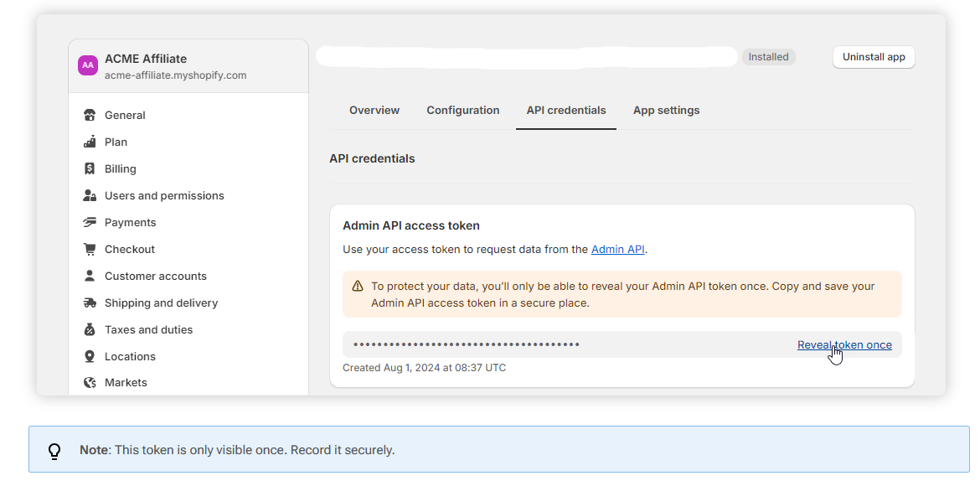The image size is (980, 481).
Task: Click the Shipping and delivery truck icon
Action: click(x=90, y=303)
